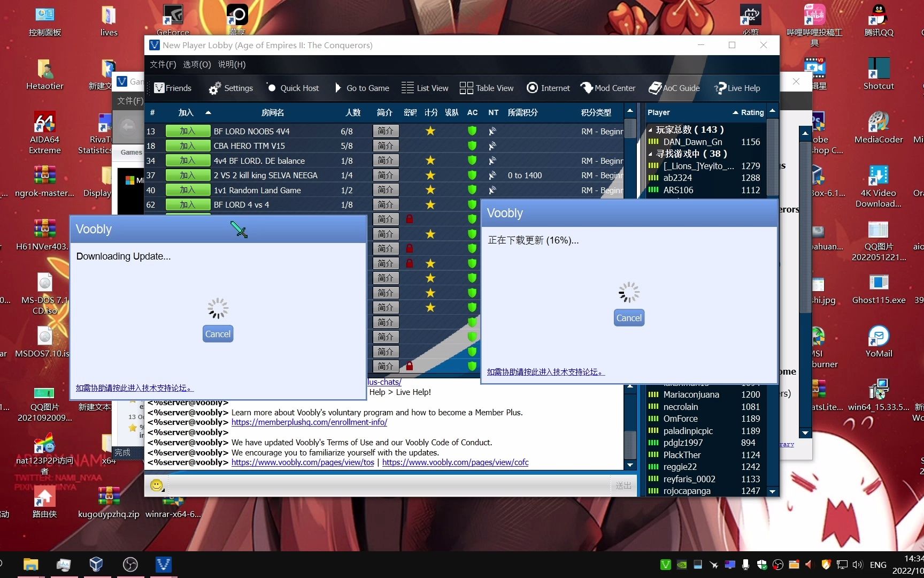The height and width of the screenshot is (578, 924).
Task: Open the voobly.com cofc link
Action: pos(455,462)
